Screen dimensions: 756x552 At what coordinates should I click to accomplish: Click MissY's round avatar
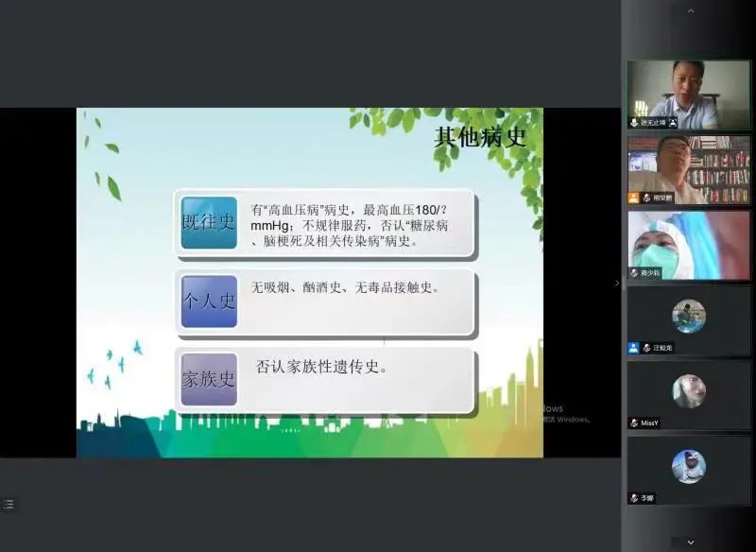689,391
